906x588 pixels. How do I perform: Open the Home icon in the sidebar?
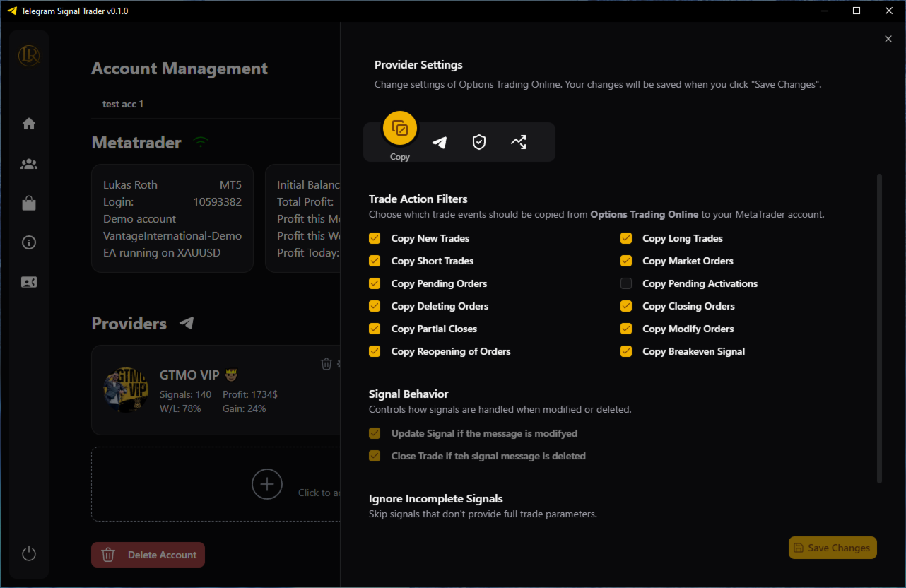coord(29,124)
